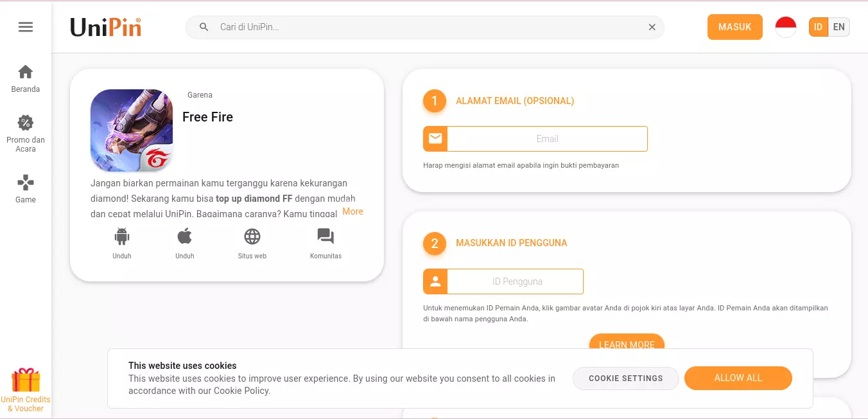868x419 pixels.
Task: Switch language to EN
Action: pyautogui.click(x=839, y=27)
